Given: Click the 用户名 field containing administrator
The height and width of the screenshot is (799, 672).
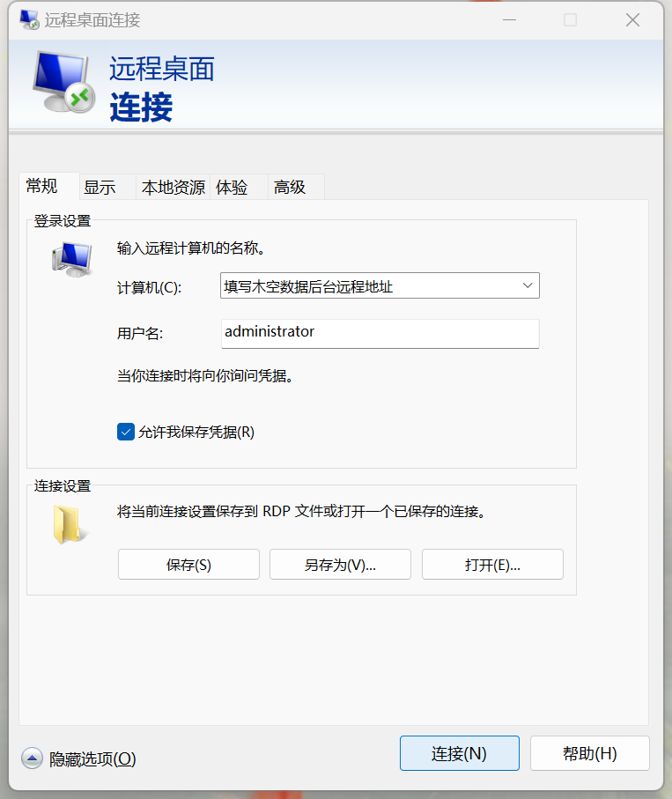Looking at the screenshot, I should click(x=380, y=333).
